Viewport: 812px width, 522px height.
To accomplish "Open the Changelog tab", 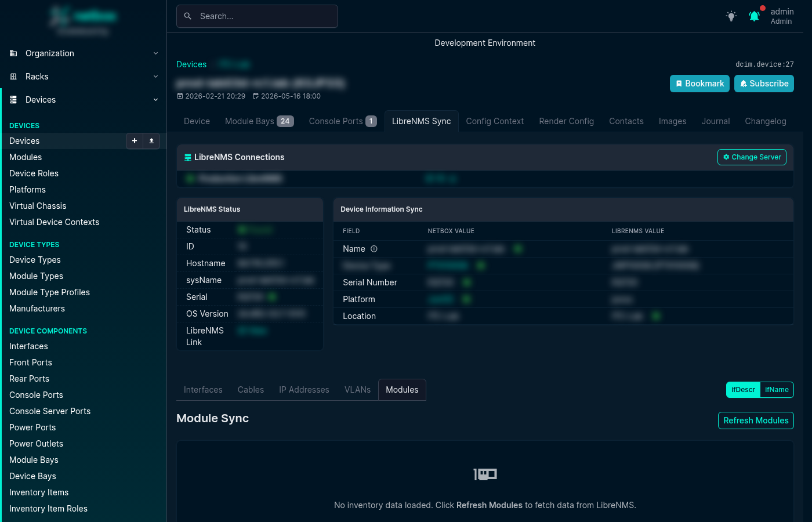I will [766, 121].
